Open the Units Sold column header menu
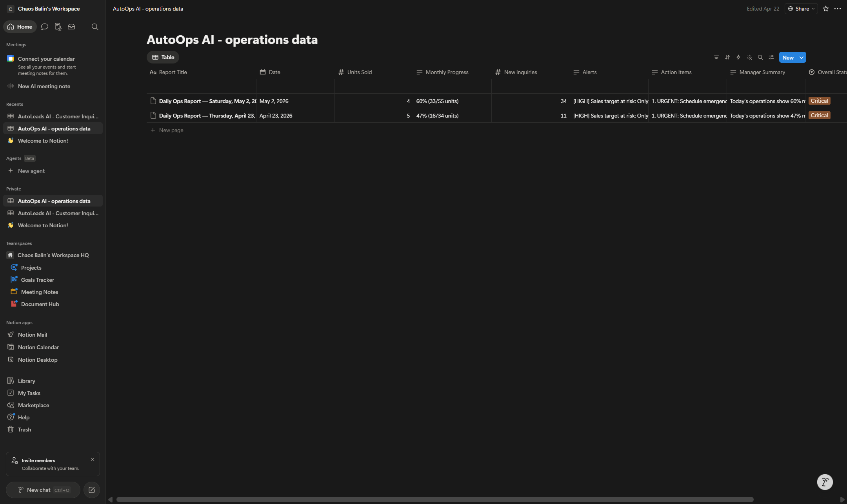Viewport: 847px width, 504px height. tap(374, 72)
